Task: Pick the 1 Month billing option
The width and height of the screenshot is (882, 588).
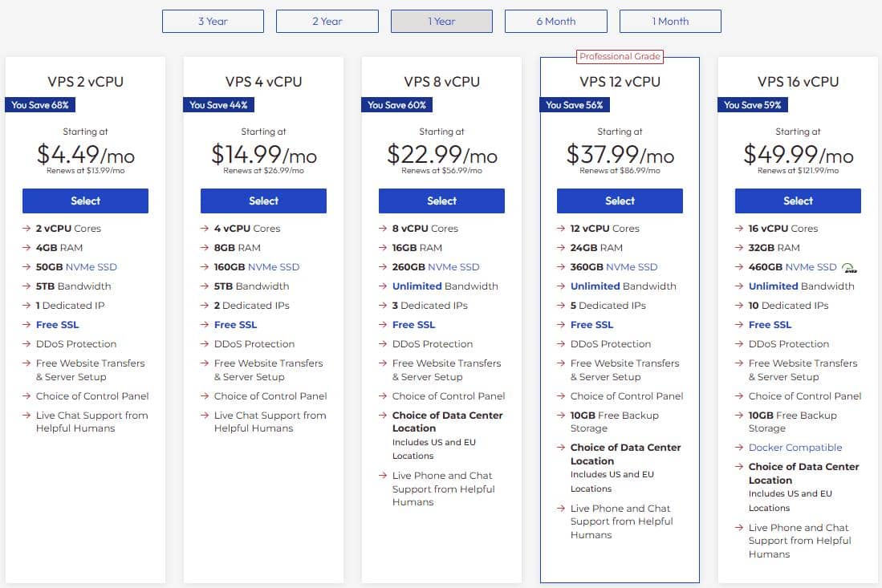Action: point(670,22)
